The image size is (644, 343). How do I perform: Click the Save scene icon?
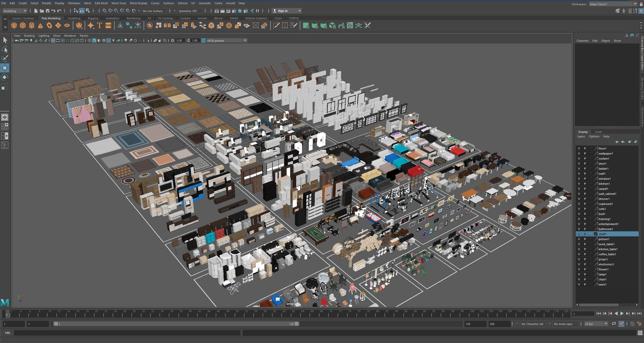(47, 11)
